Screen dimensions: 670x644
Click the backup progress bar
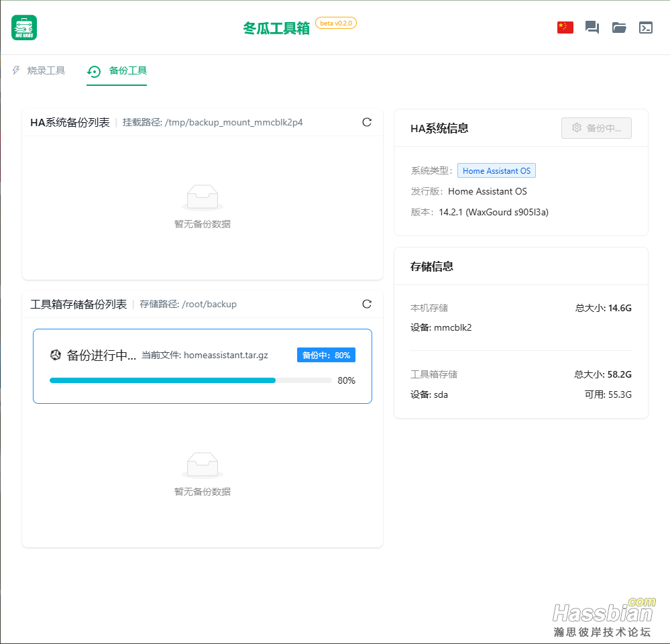coord(190,380)
